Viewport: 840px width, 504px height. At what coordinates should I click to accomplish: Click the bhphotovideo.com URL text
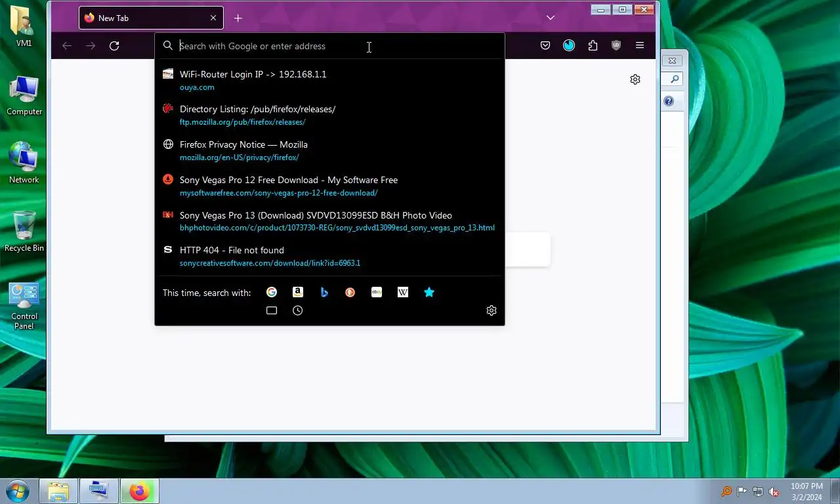337,228
